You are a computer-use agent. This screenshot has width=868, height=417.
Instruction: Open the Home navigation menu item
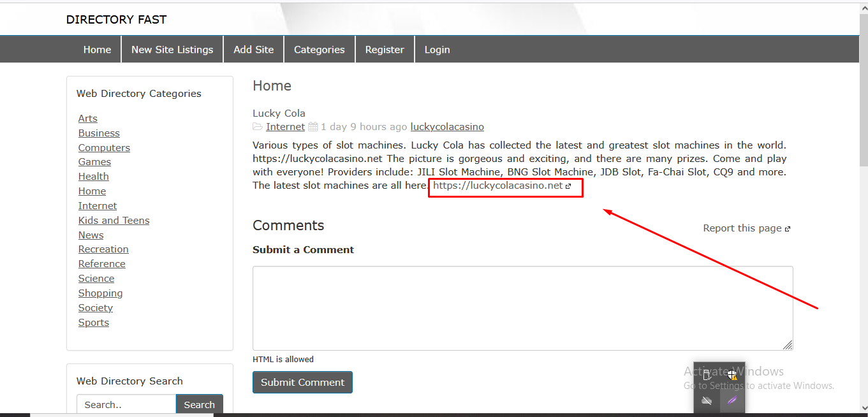coord(97,49)
